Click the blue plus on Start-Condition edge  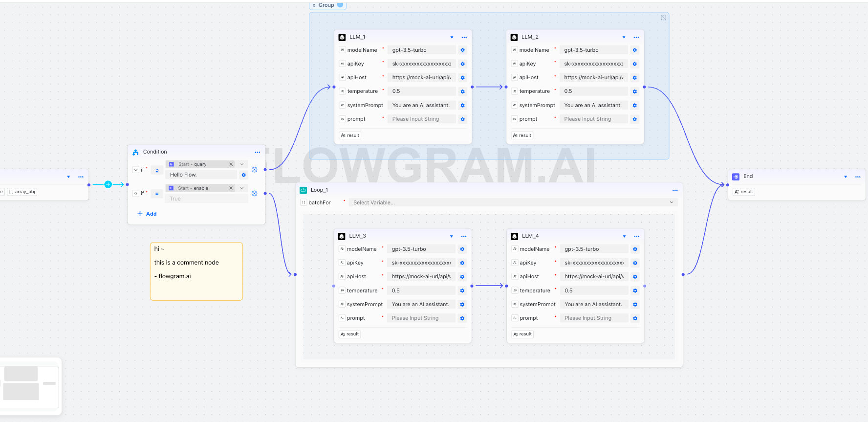pyautogui.click(x=108, y=184)
